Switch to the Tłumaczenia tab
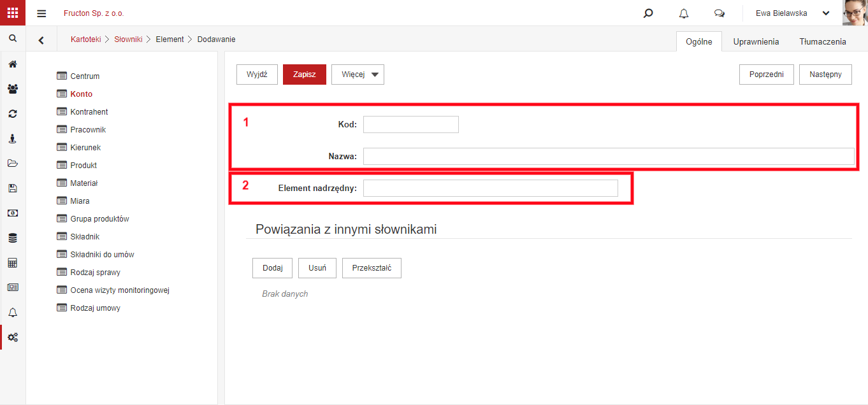 click(823, 41)
